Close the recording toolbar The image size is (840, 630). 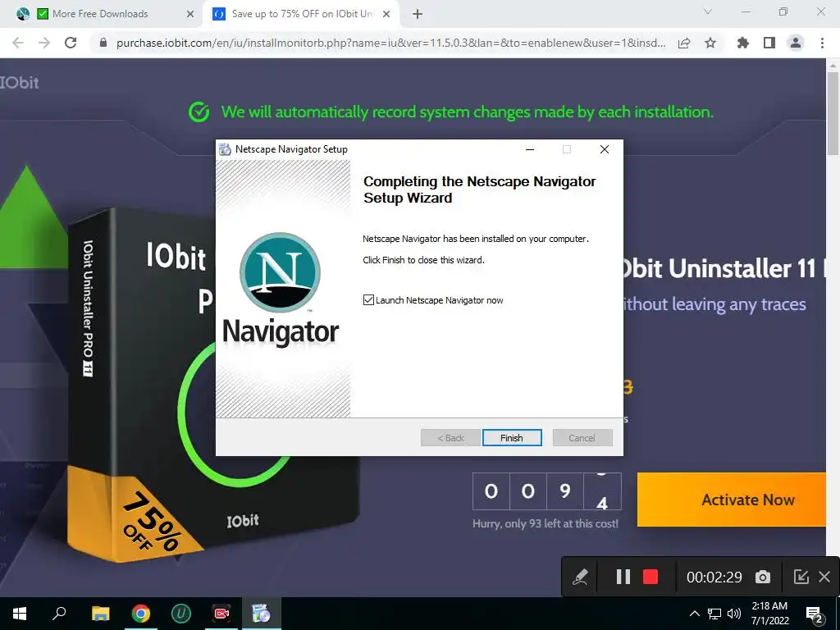coord(824,577)
